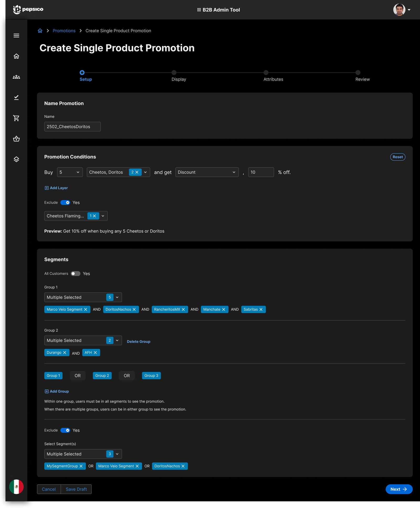Go to the Review step
Screen dimensions: 420x508
362,76
